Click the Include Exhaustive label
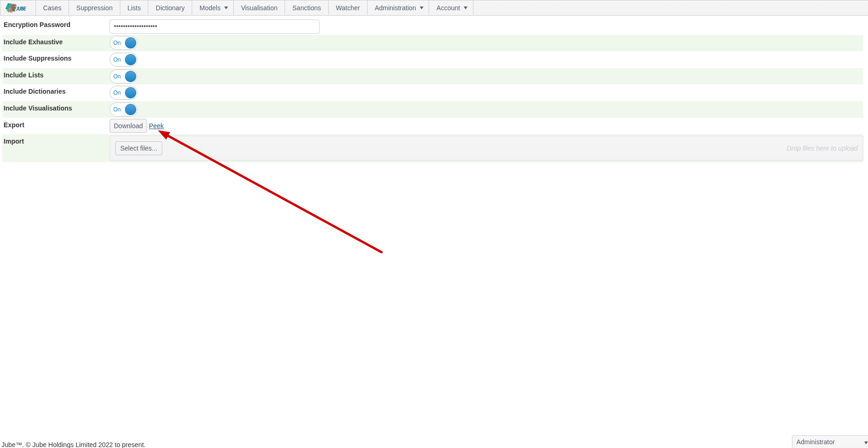 (33, 42)
